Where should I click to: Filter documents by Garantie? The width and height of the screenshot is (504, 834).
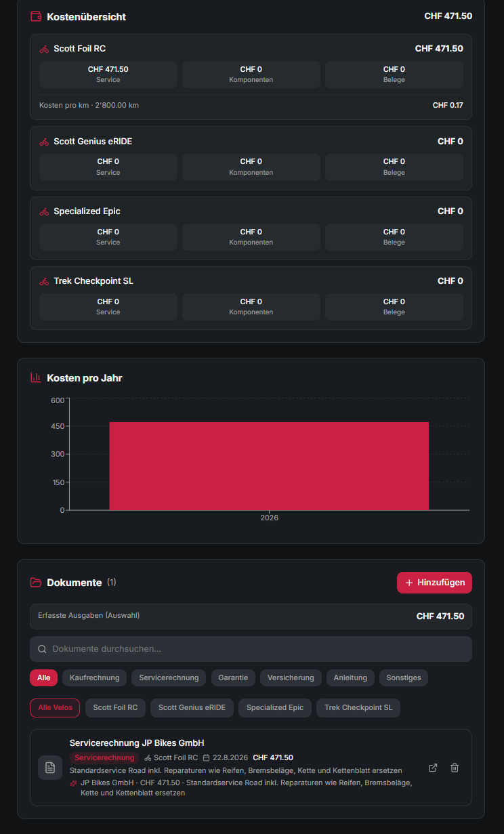(233, 677)
